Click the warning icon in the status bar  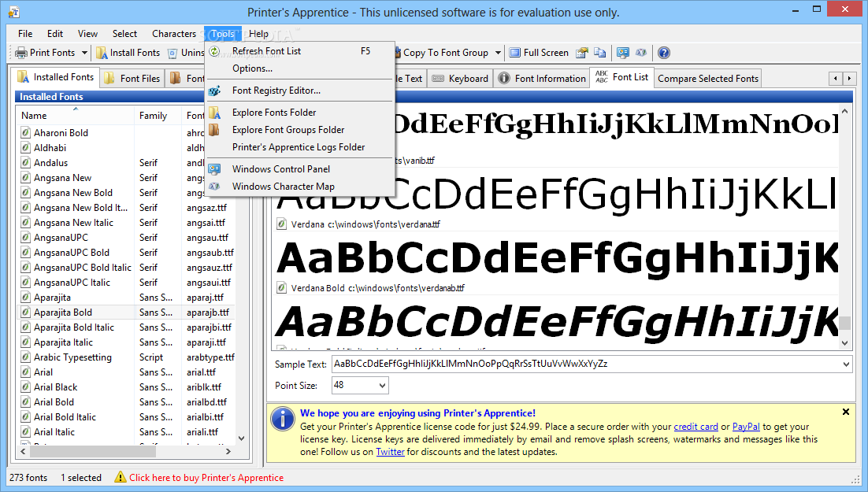click(121, 477)
